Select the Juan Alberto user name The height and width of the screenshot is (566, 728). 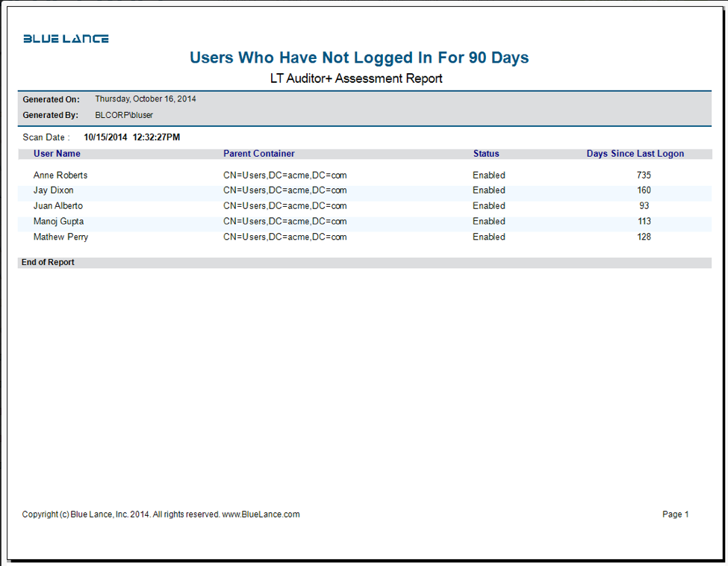pyautogui.click(x=58, y=205)
